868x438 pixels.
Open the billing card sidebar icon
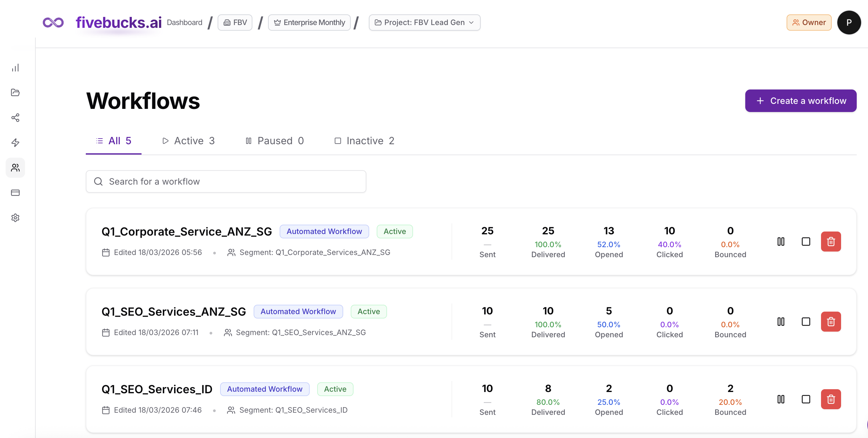coord(15,193)
